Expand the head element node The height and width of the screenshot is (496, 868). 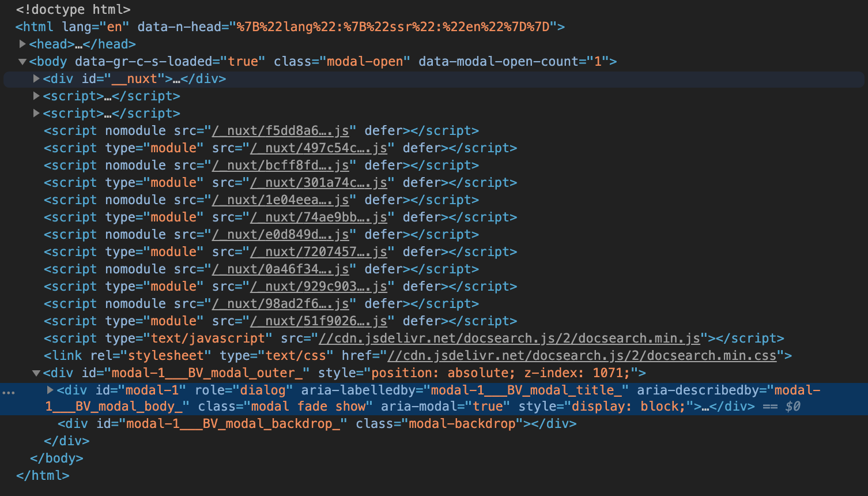(x=22, y=44)
